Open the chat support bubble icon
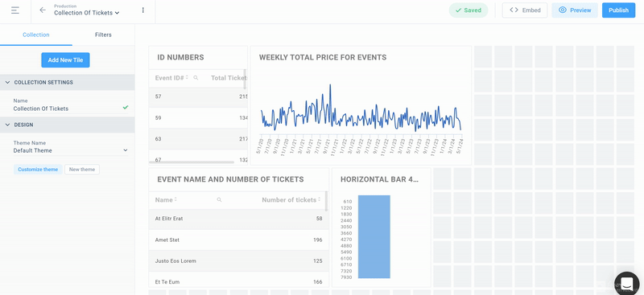The height and width of the screenshot is (295, 644). (627, 284)
